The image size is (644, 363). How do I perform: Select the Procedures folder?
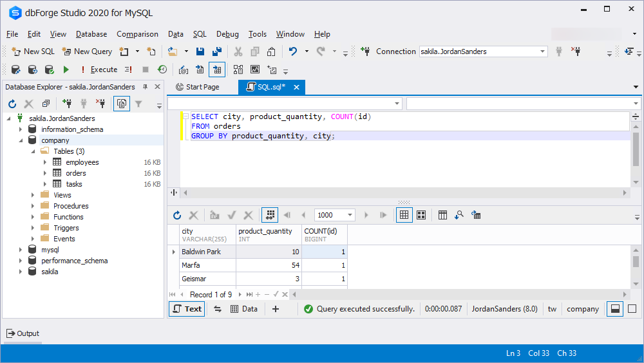tap(71, 206)
